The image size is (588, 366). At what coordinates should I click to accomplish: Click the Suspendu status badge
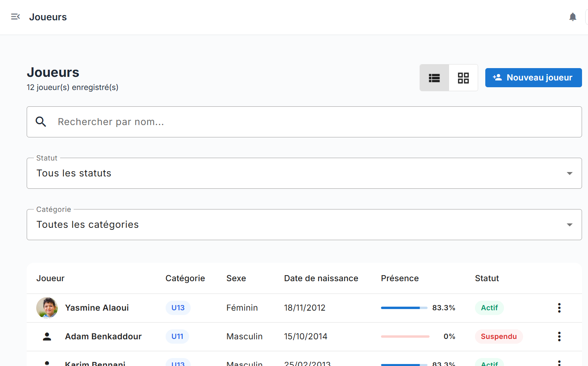click(498, 337)
